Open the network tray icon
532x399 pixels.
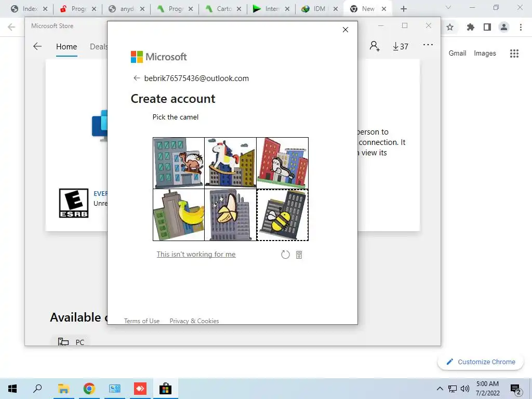coord(453,389)
